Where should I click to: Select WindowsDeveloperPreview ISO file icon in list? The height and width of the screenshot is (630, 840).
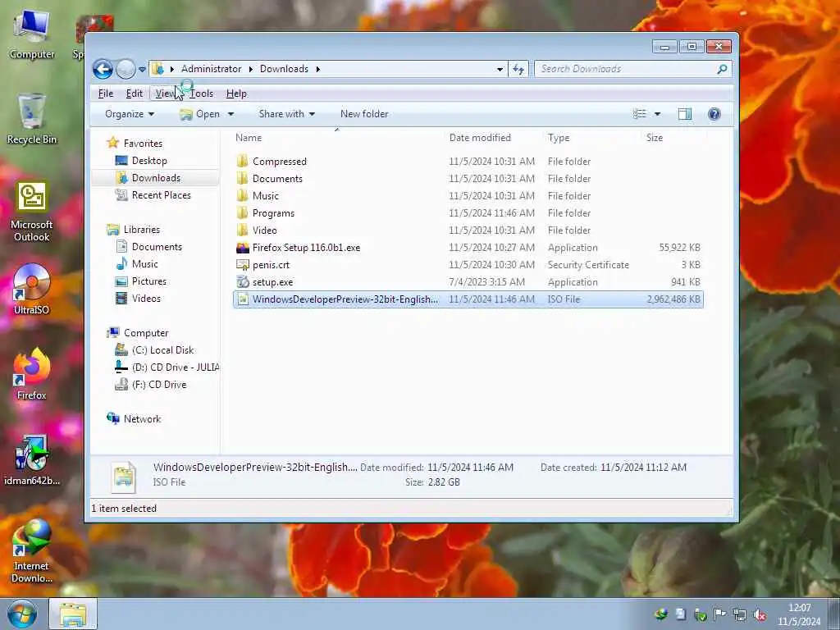(243, 299)
